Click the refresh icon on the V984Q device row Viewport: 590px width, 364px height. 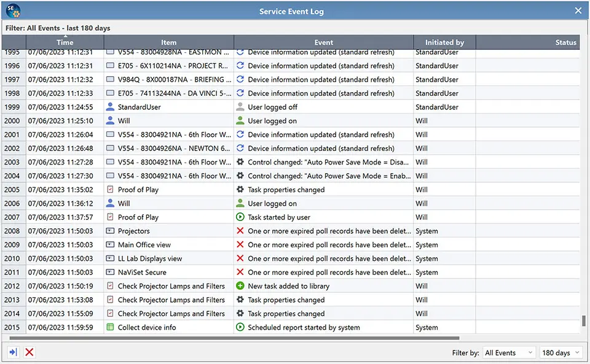[x=240, y=79]
